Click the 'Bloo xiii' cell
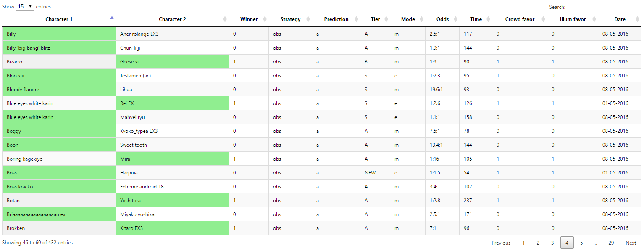Image resolution: width=644 pixels, height=251 pixels. point(59,76)
